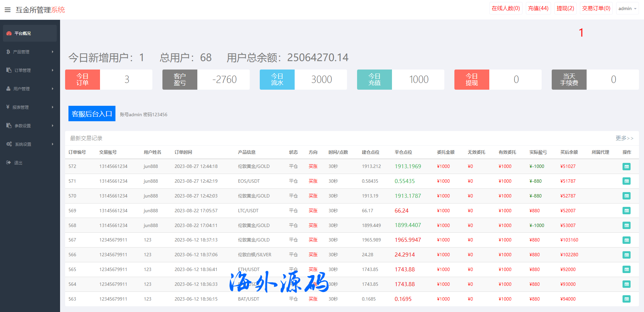
Task: Toggle the hamburger sidebar menu icon
Action: click(7, 10)
